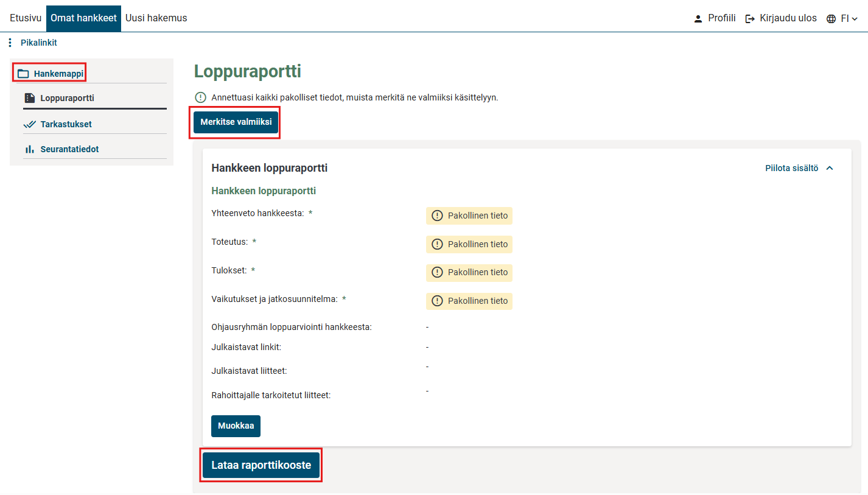Click the Profiili person icon
Viewport: 868px width, 495px height.
pyautogui.click(x=698, y=19)
